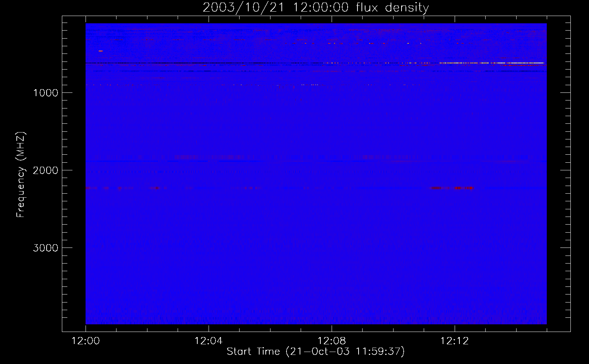
Task: Click the small orange dash just after 12:00
Action: point(100,51)
